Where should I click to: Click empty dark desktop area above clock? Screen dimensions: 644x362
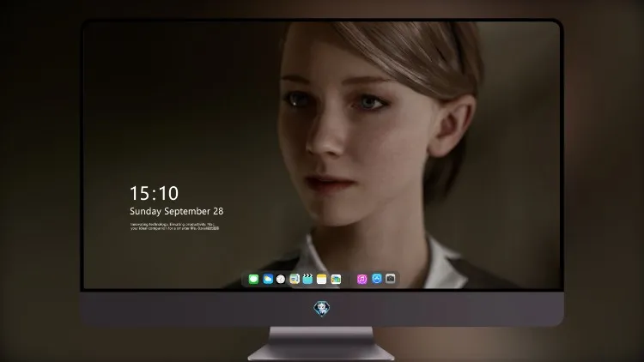point(164,103)
